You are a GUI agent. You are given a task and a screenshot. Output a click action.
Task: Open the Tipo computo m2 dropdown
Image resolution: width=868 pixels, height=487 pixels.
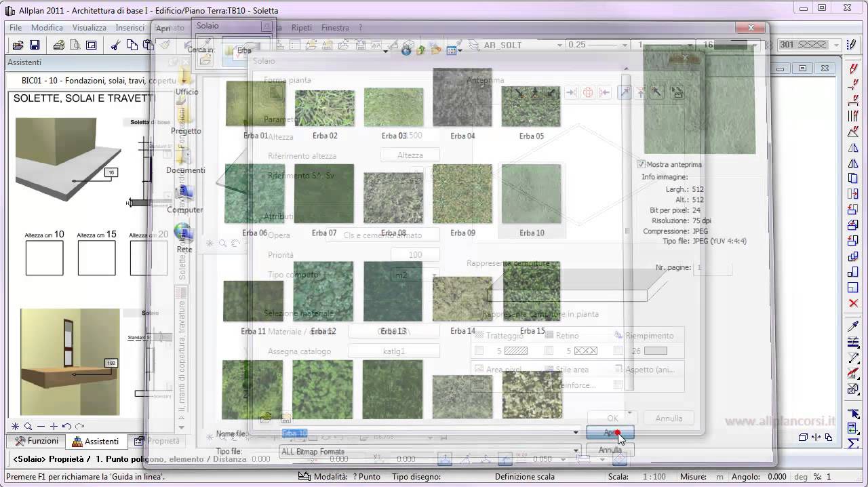click(x=434, y=275)
